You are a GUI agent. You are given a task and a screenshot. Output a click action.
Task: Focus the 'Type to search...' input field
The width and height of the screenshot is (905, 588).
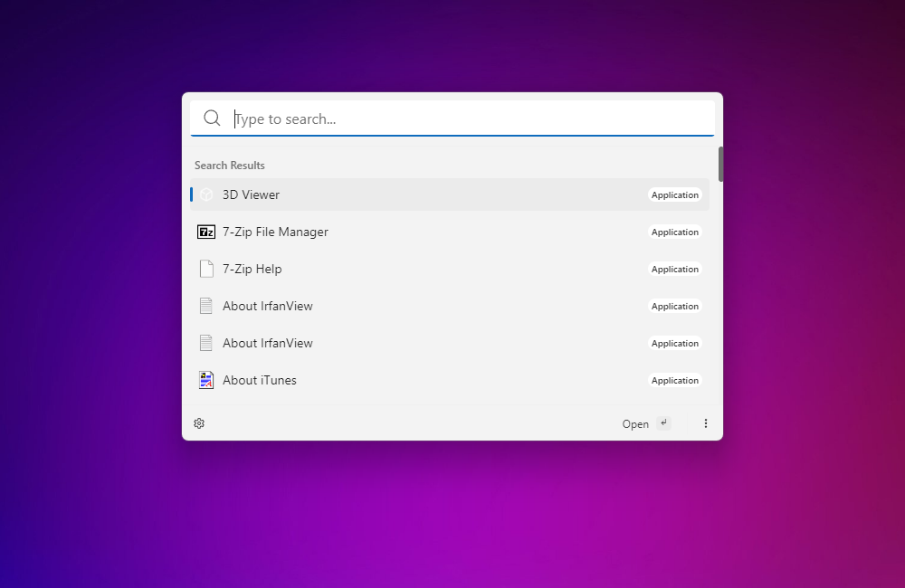[x=471, y=119]
